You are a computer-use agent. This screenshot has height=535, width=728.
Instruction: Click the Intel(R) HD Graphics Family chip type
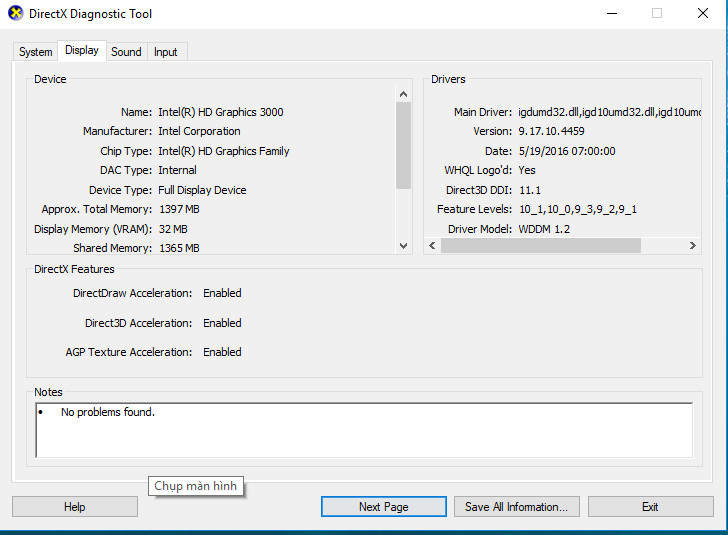tap(224, 151)
